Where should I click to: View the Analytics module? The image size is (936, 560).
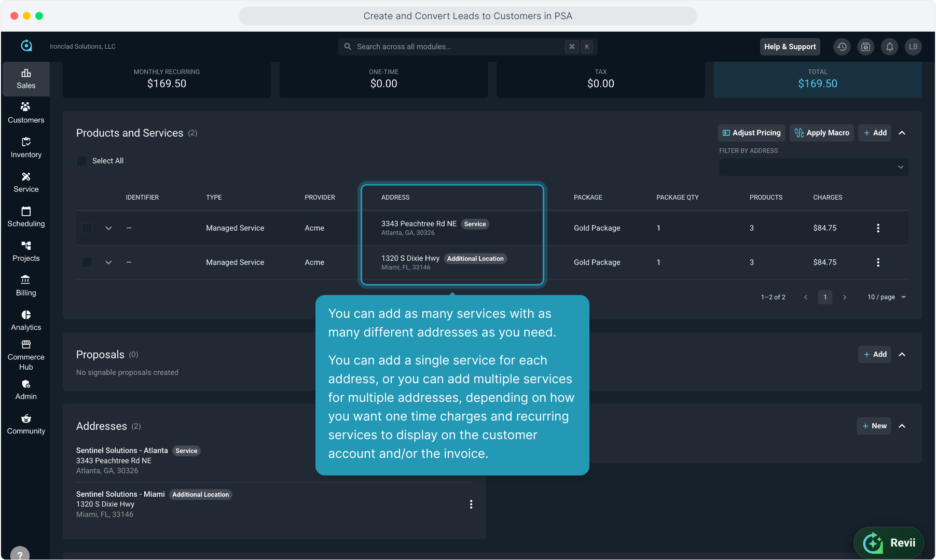coord(26,320)
